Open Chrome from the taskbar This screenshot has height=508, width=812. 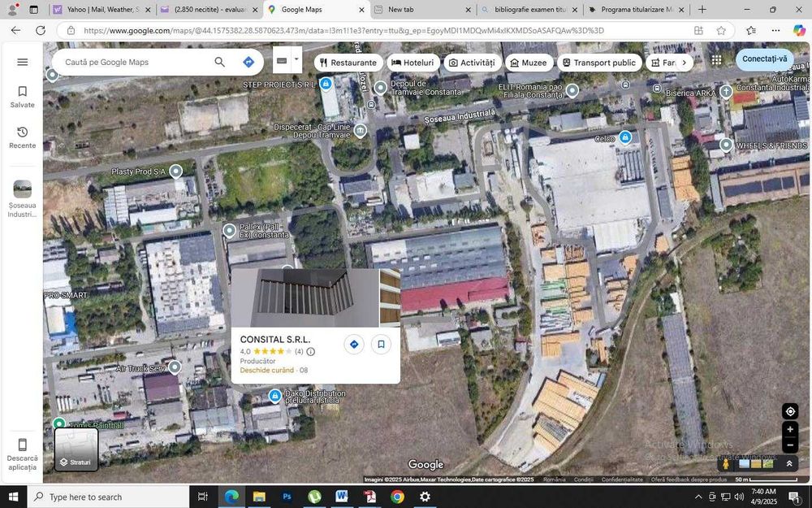pyautogui.click(x=397, y=497)
